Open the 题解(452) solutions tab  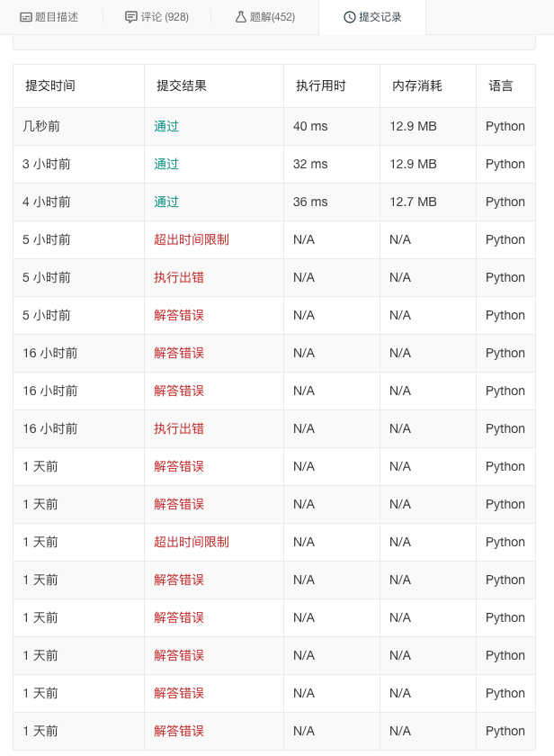(x=272, y=17)
